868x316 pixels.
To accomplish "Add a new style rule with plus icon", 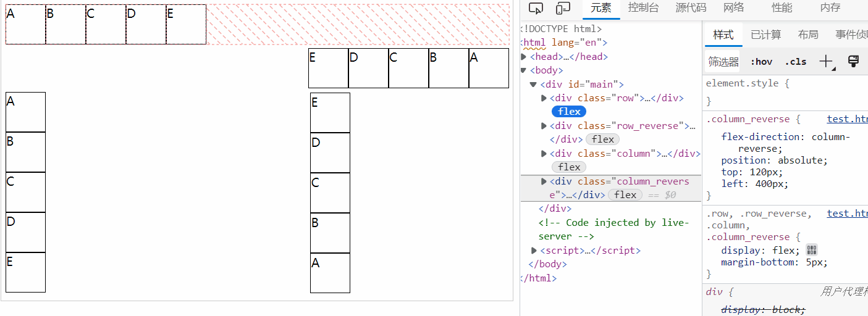I will pyautogui.click(x=826, y=61).
